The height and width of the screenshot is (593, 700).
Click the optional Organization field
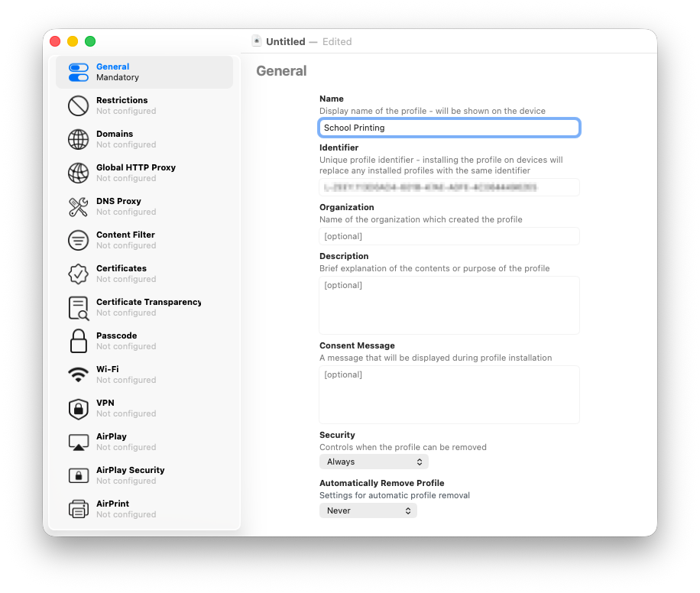[449, 236]
